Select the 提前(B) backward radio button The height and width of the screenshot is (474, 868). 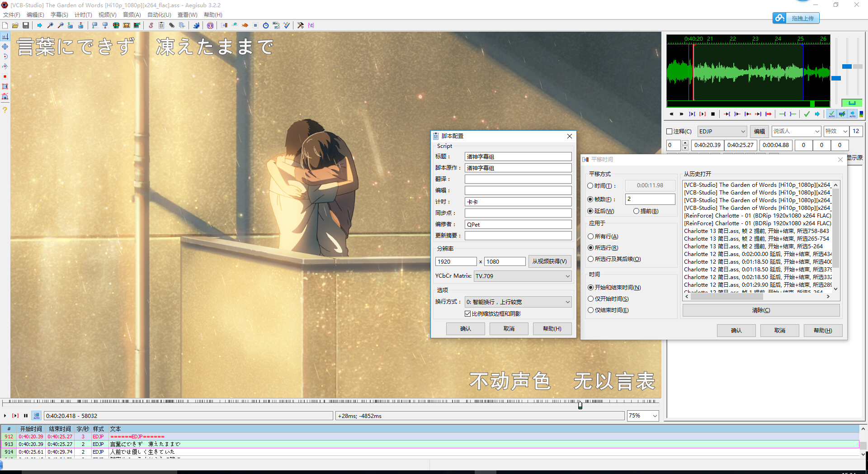[636, 211]
